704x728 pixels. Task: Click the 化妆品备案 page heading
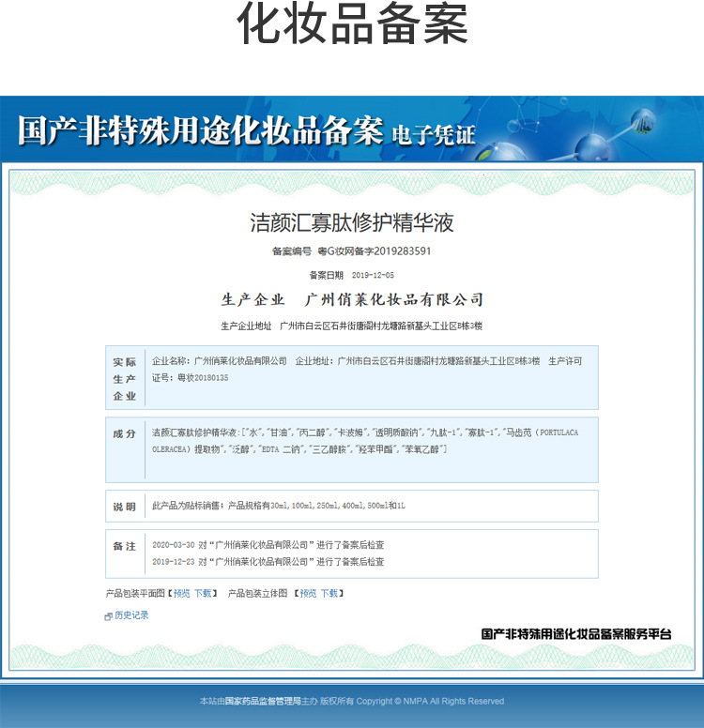pyautogui.click(x=352, y=24)
